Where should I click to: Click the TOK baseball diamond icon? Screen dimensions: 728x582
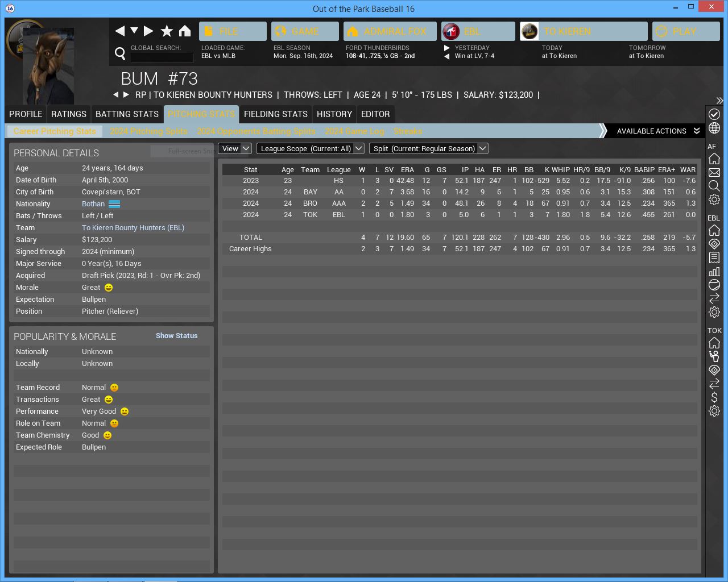(714, 370)
